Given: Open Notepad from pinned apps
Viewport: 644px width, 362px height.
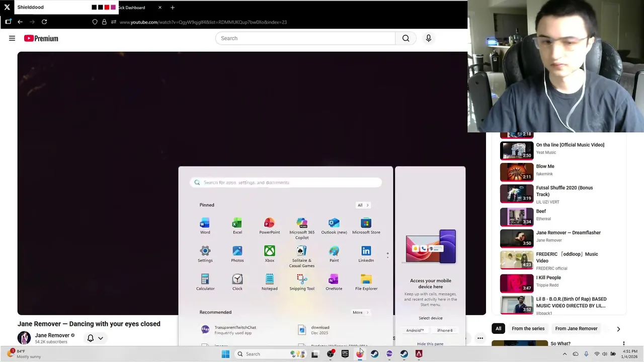Looking at the screenshot, I should [269, 283].
